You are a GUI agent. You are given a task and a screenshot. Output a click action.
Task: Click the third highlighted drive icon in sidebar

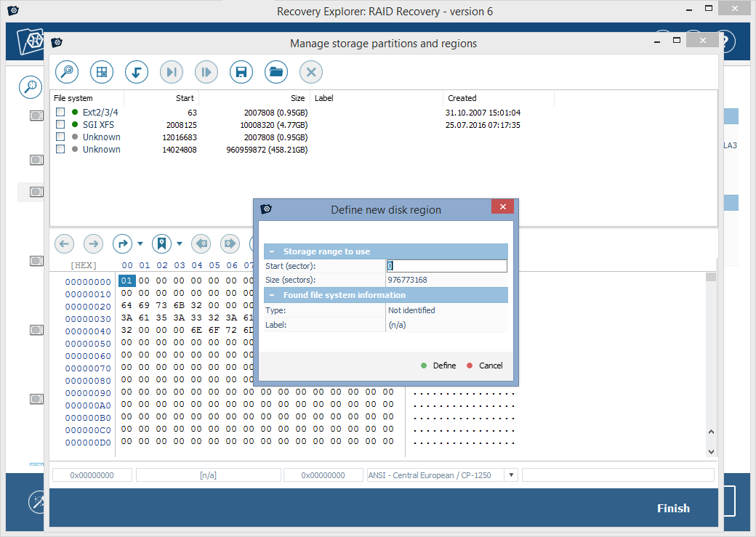36,192
